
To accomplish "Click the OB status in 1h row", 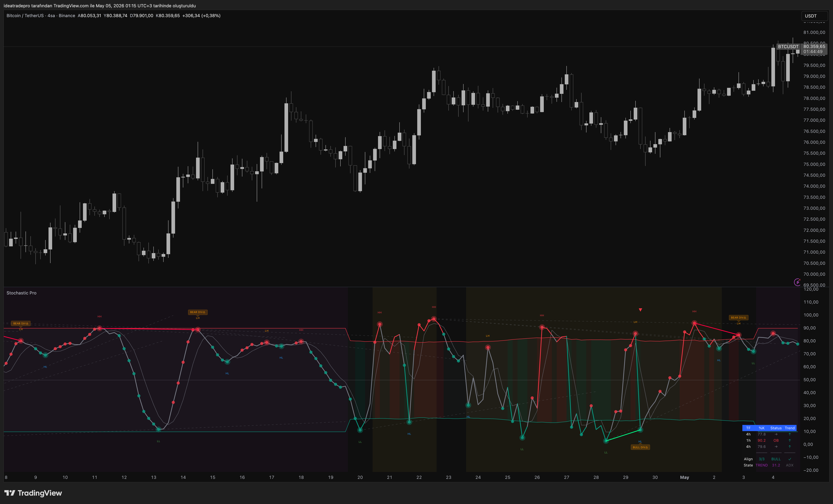I will (776, 440).
